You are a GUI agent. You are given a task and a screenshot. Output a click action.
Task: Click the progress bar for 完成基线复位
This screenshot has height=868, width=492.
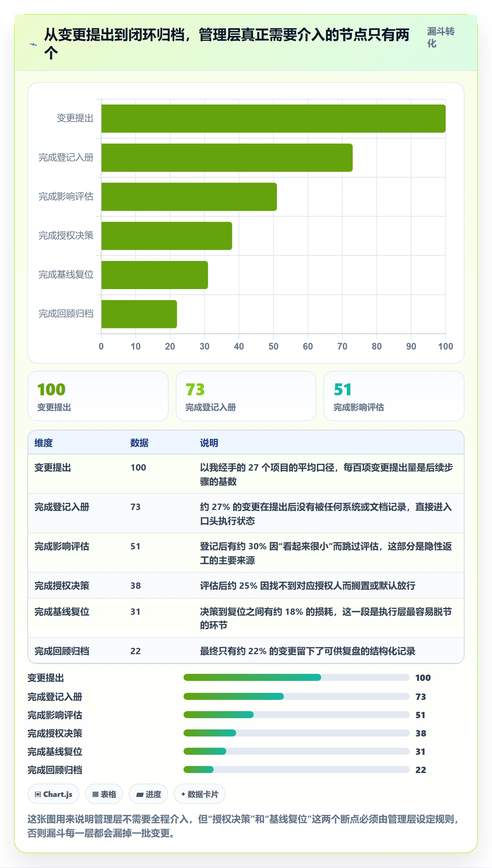coord(297,751)
